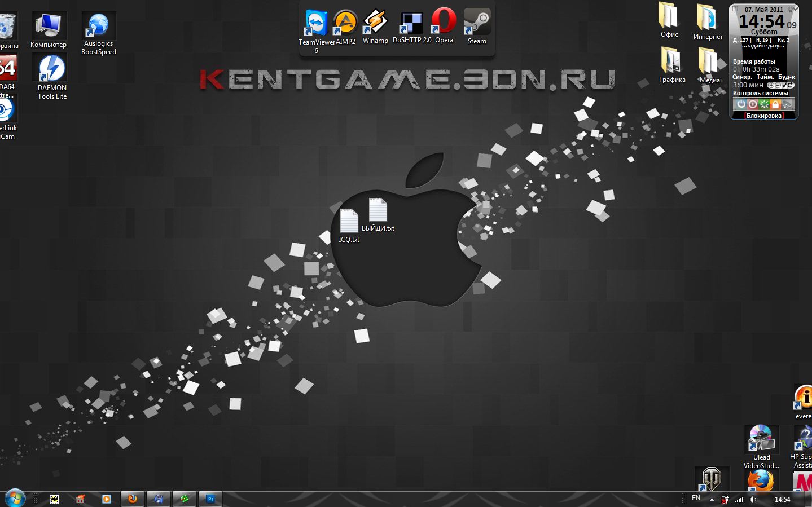
Task: Open the CyberLink YouCam shortcut
Action: tap(8, 117)
